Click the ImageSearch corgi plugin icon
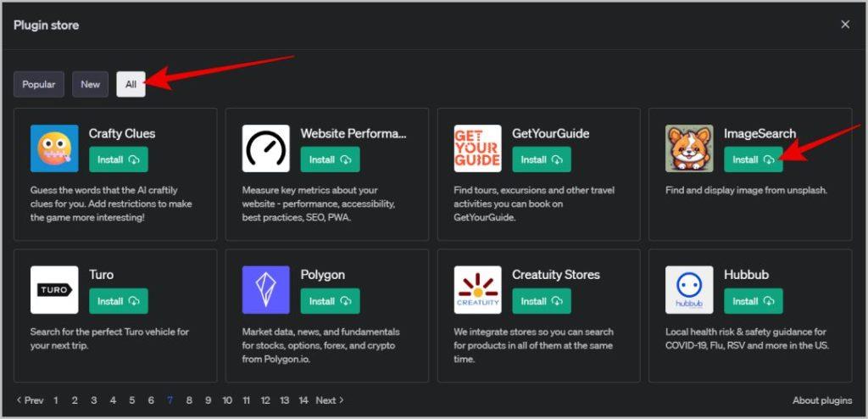This screenshot has height=419, width=868. 689,148
